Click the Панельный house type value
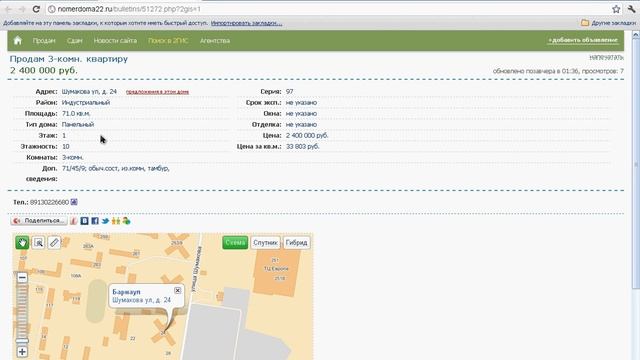640x360 pixels. (78, 124)
